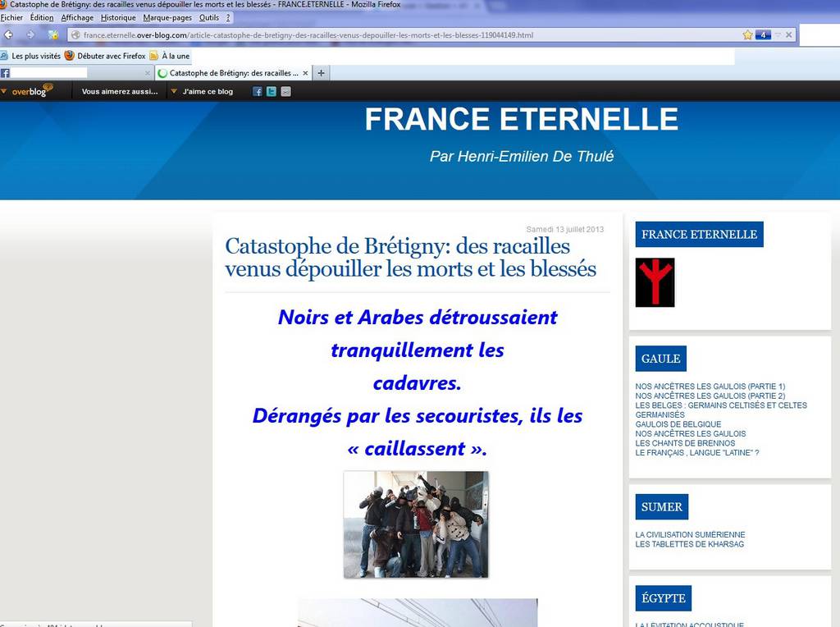Open the Les plus visités bookmarks folder
This screenshot has width=840, height=627.
click(x=30, y=56)
